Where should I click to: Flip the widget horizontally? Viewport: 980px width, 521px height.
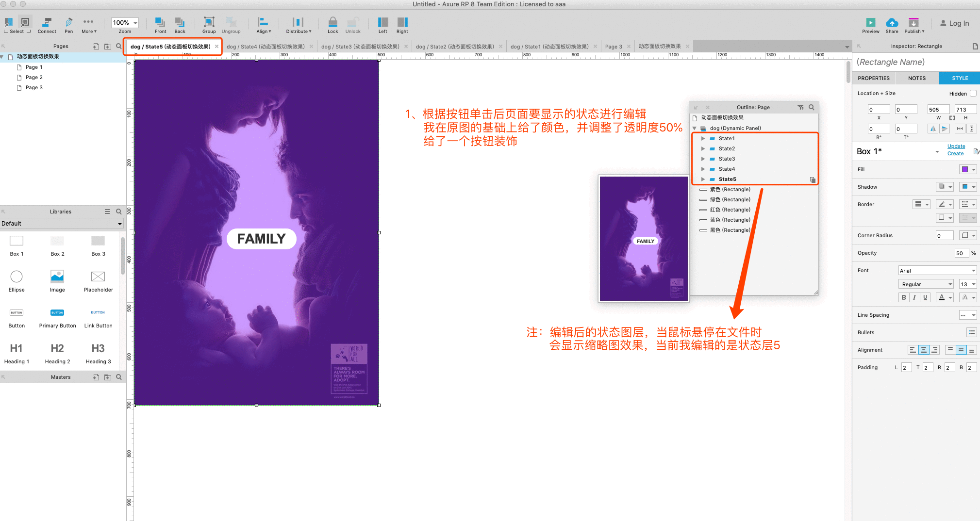(933, 129)
